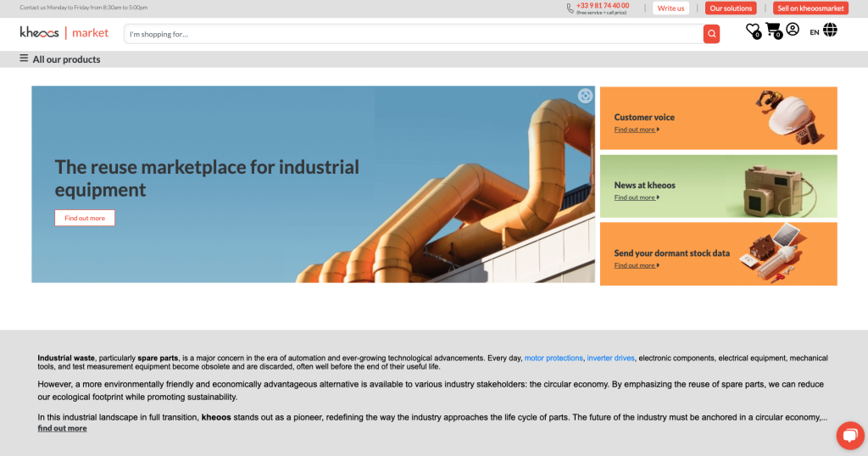Click the orange search magnifier button
The width and height of the screenshot is (868, 456).
(x=711, y=34)
